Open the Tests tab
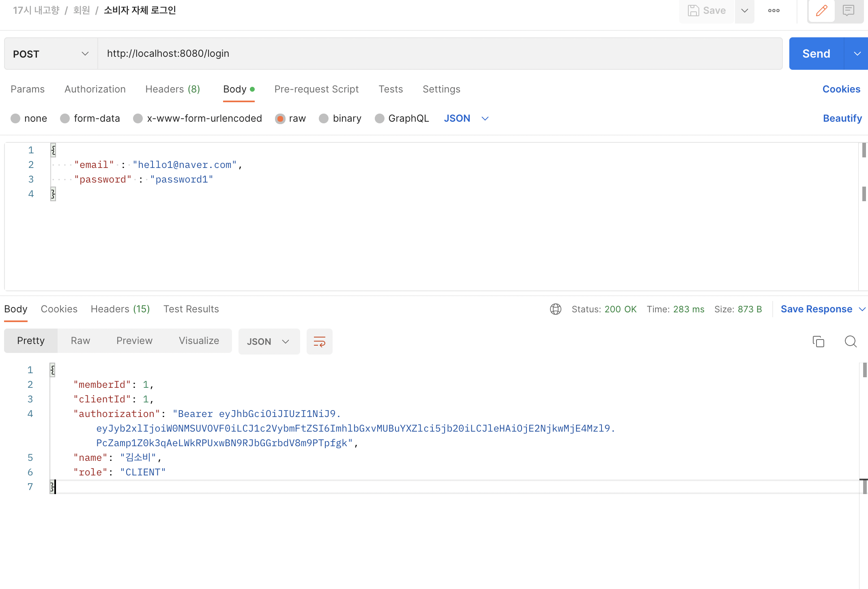The height and width of the screenshot is (589, 868). (x=391, y=89)
